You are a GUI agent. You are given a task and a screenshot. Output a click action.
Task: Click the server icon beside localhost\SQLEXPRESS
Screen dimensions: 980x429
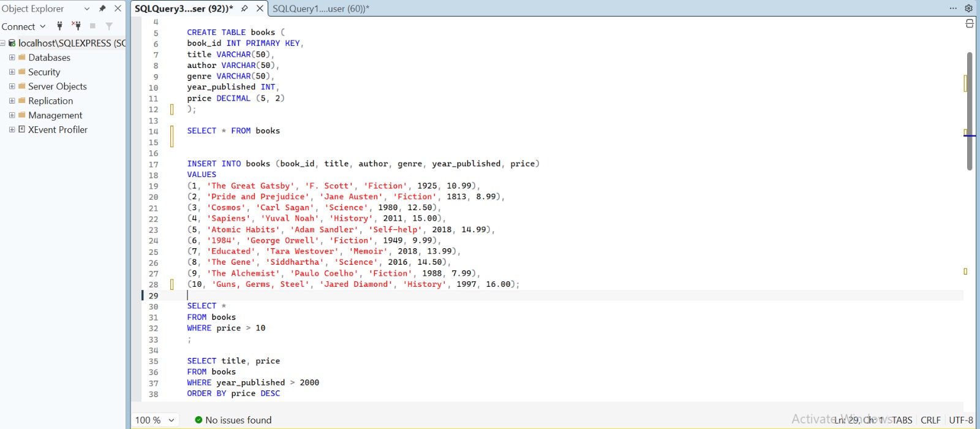(12, 43)
